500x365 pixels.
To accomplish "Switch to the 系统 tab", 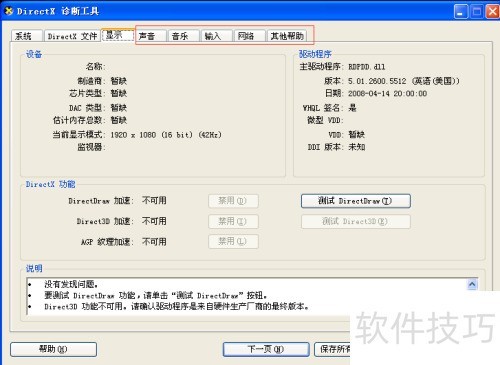I will pyautogui.click(x=27, y=36).
